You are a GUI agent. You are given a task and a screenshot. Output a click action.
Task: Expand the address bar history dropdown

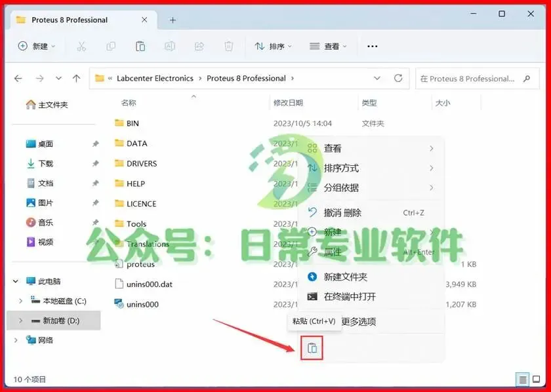[x=377, y=78]
